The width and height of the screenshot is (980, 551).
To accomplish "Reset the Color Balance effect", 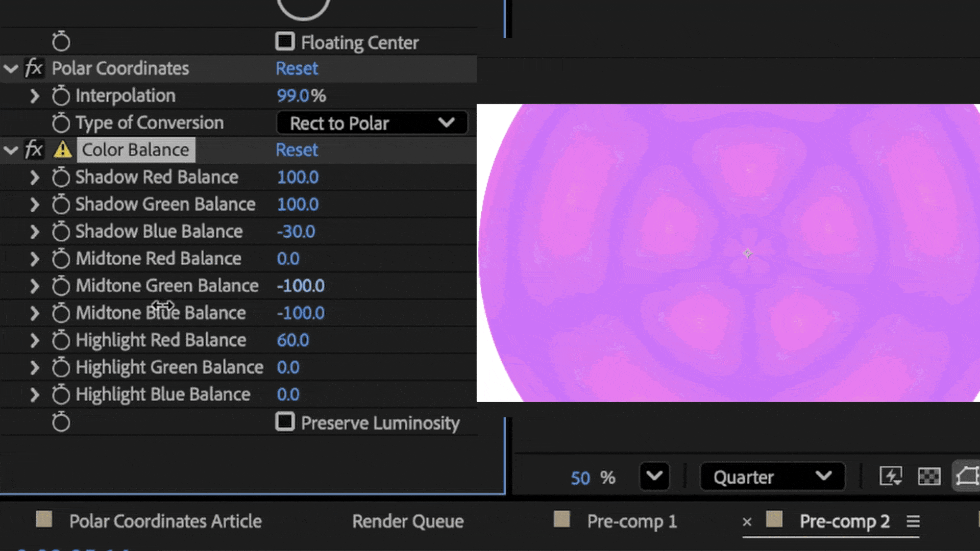I will coord(297,150).
